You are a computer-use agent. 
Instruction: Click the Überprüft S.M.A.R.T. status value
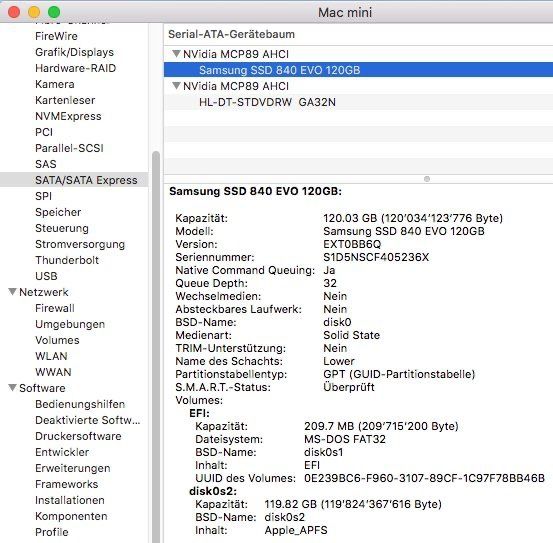pyautogui.click(x=348, y=387)
